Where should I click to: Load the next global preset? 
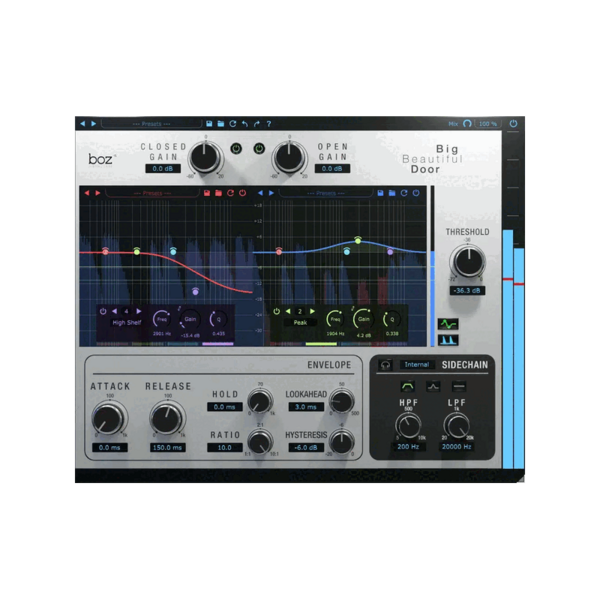[93, 124]
